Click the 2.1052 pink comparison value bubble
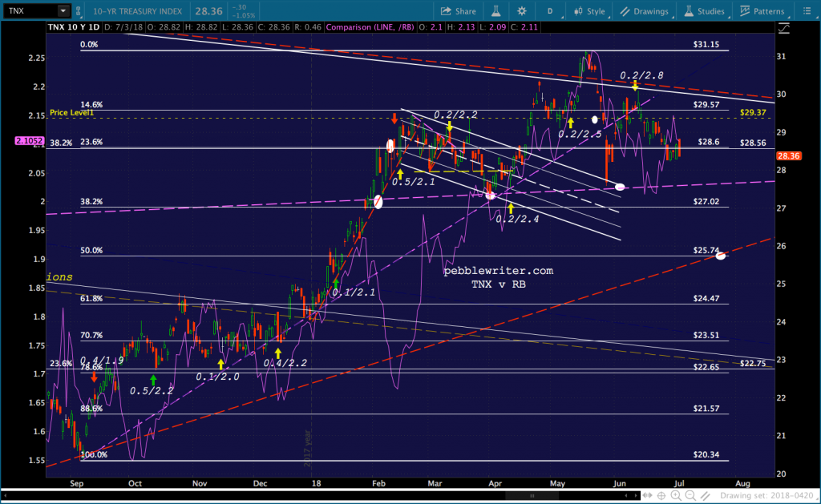 point(29,141)
